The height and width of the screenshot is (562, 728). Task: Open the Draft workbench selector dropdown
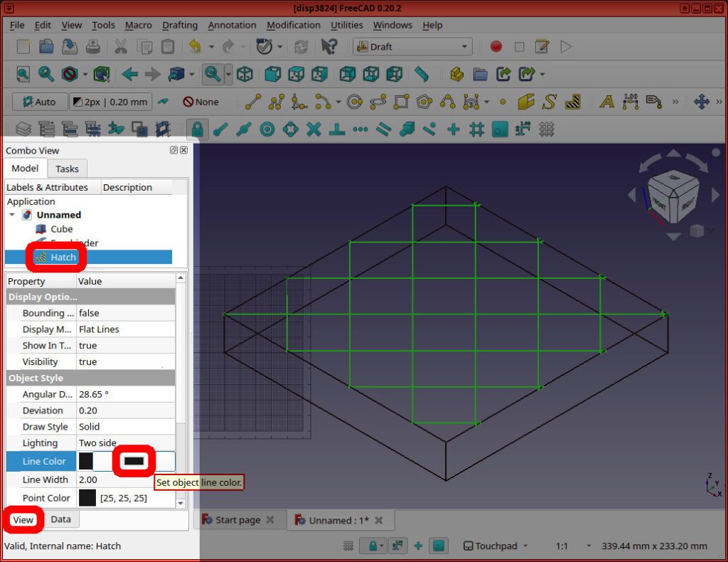(412, 46)
